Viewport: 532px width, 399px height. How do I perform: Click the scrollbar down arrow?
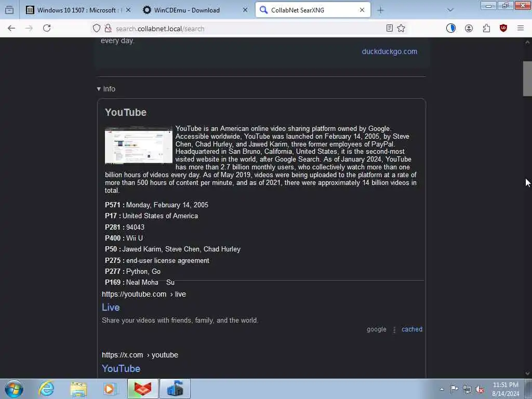click(x=527, y=373)
